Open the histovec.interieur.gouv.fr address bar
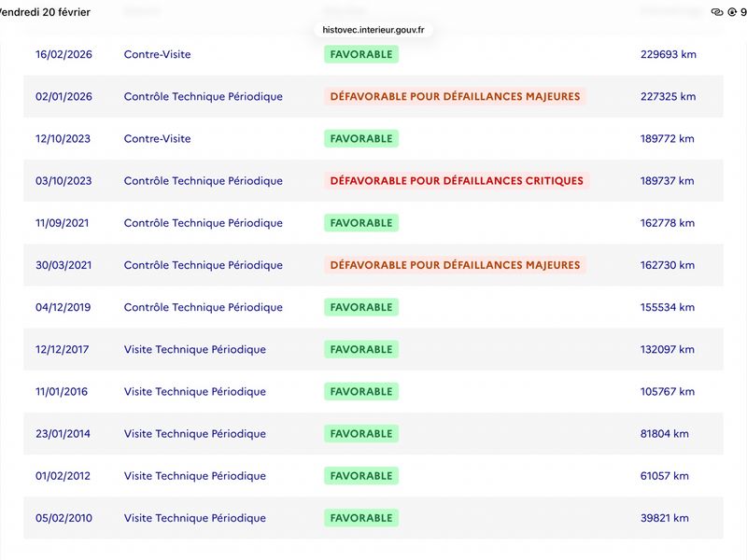Screen dimensions: 747x560 pos(373,30)
